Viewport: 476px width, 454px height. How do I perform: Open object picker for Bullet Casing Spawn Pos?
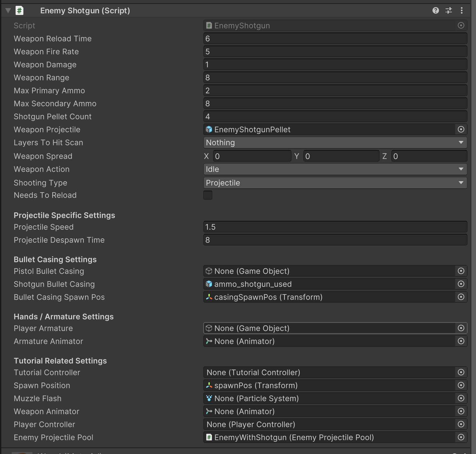coord(461,297)
